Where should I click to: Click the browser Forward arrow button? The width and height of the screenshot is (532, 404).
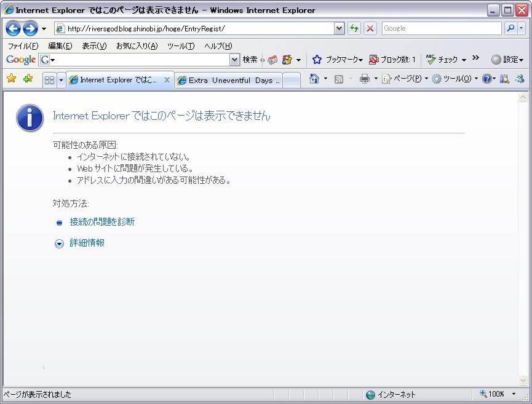pyautogui.click(x=30, y=28)
